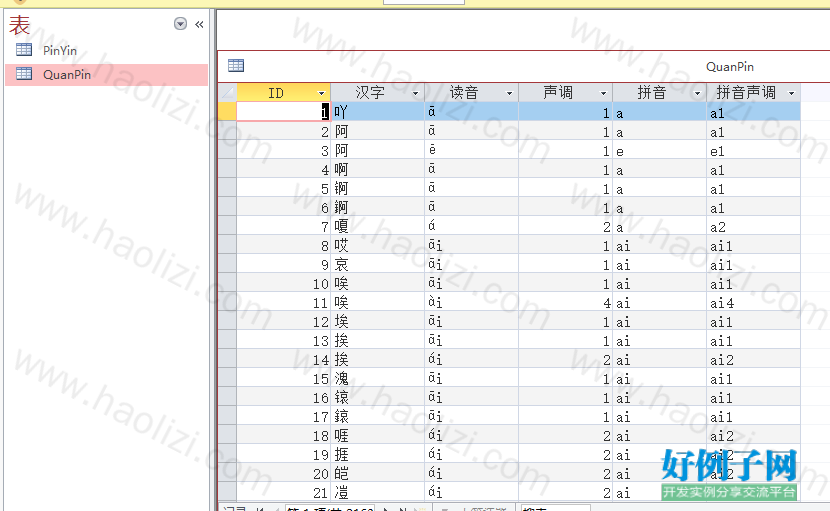Click the 汉字 cell 嗄 in row ID 7

378,227
